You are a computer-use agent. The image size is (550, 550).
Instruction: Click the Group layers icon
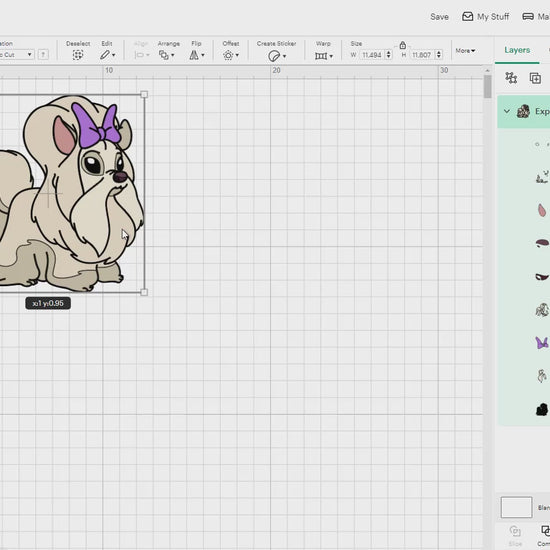(511, 78)
